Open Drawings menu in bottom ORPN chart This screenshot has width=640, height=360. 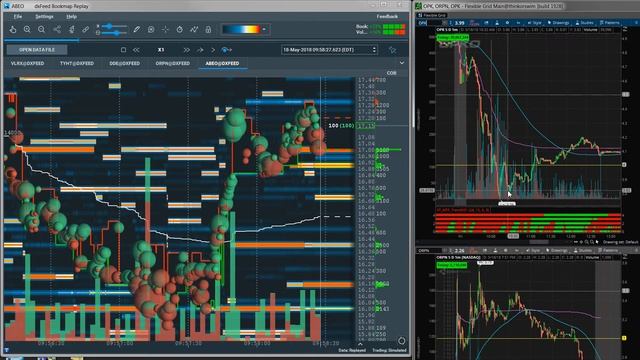tap(557, 251)
